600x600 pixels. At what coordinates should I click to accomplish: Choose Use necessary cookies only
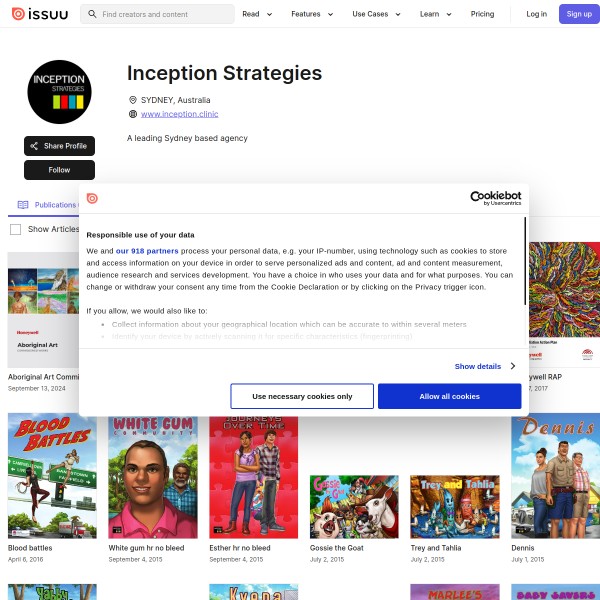pos(302,396)
